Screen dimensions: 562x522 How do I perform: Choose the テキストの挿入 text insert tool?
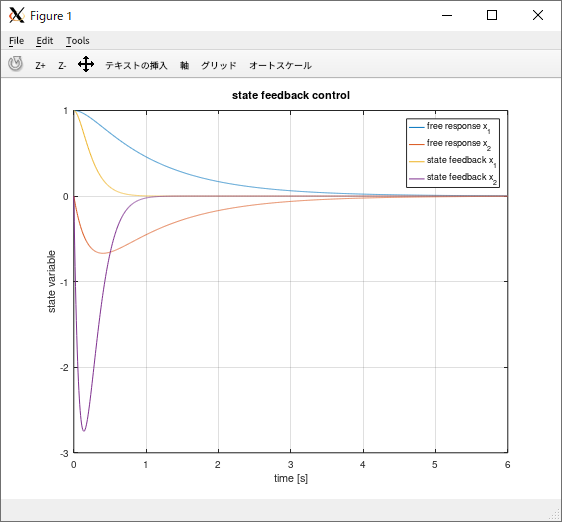(x=136, y=66)
